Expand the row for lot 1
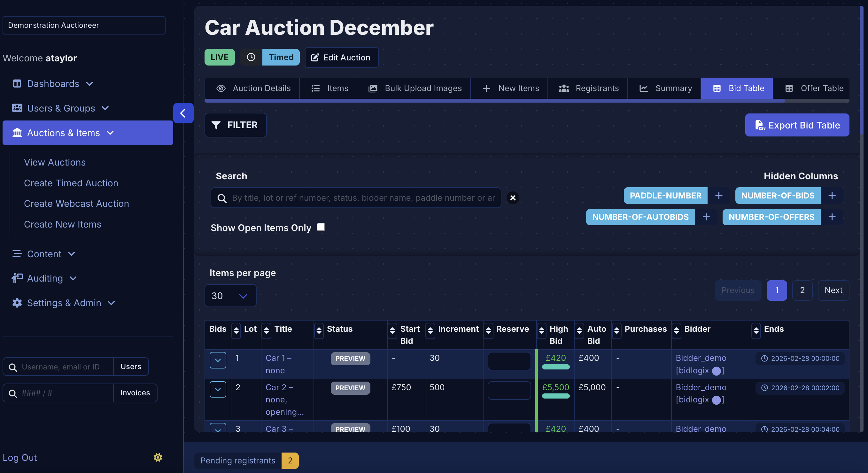Image resolution: width=868 pixels, height=473 pixels. click(218, 360)
